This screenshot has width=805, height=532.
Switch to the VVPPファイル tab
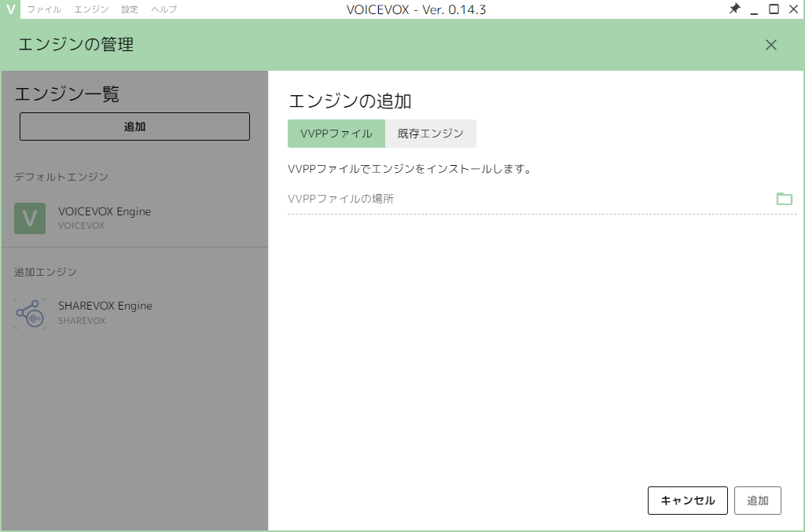coord(336,134)
